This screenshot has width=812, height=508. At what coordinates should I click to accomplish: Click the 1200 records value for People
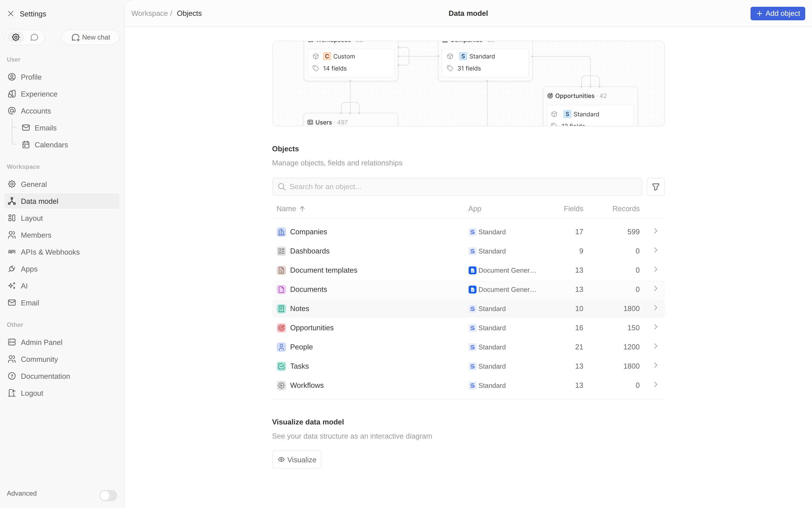(631, 347)
